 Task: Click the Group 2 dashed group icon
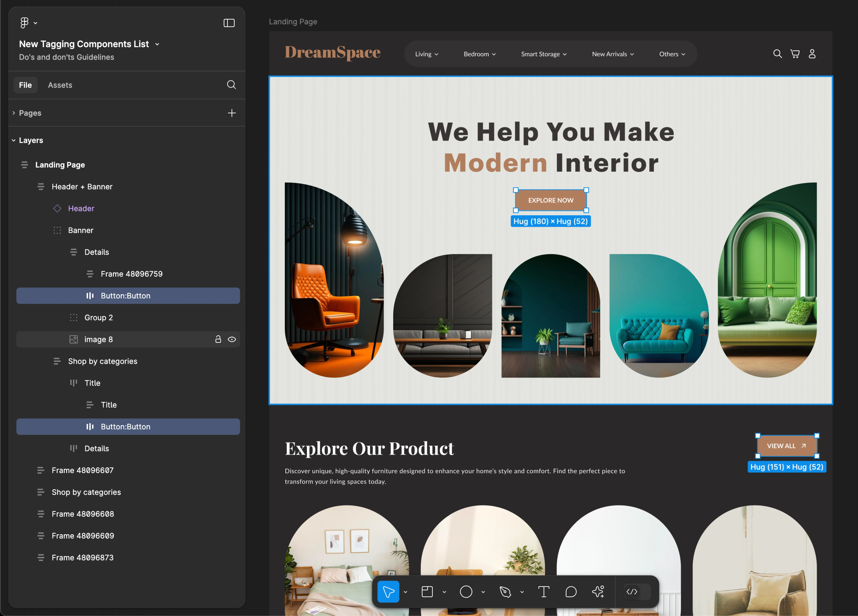pos(74,318)
